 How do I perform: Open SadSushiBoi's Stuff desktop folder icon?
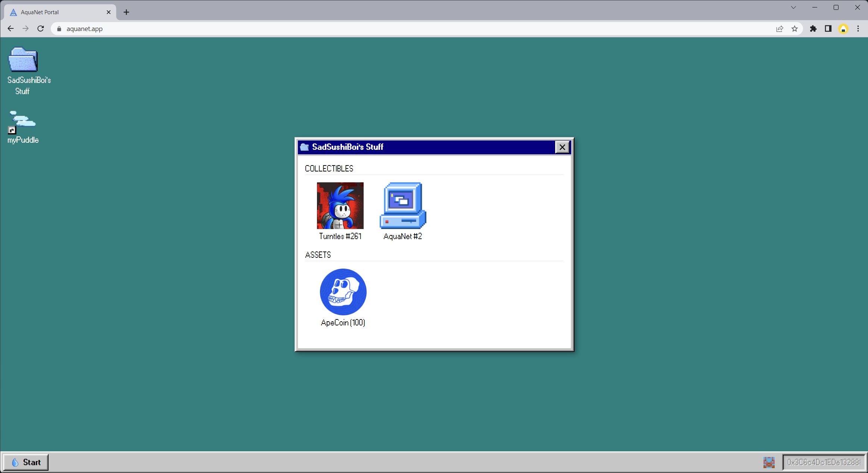click(x=23, y=59)
